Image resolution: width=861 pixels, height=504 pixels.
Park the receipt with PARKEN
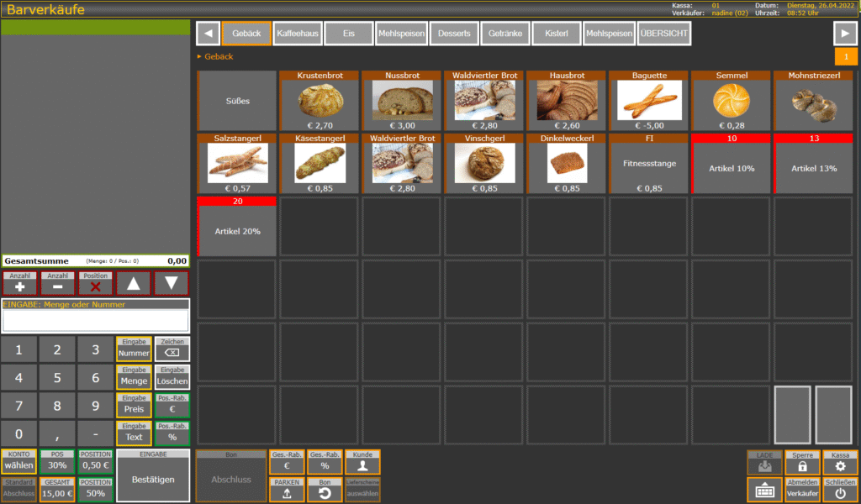288,490
